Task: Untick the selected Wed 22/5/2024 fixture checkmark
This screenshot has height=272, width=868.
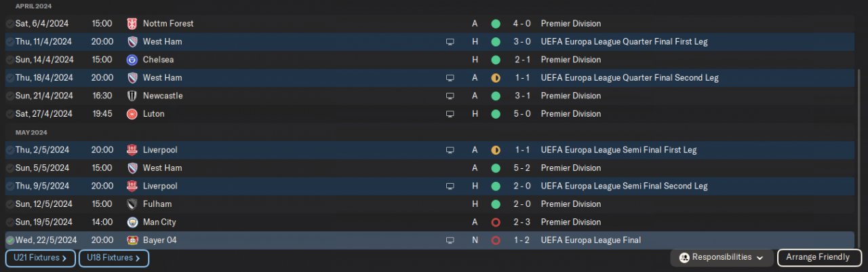Action: tap(10, 240)
